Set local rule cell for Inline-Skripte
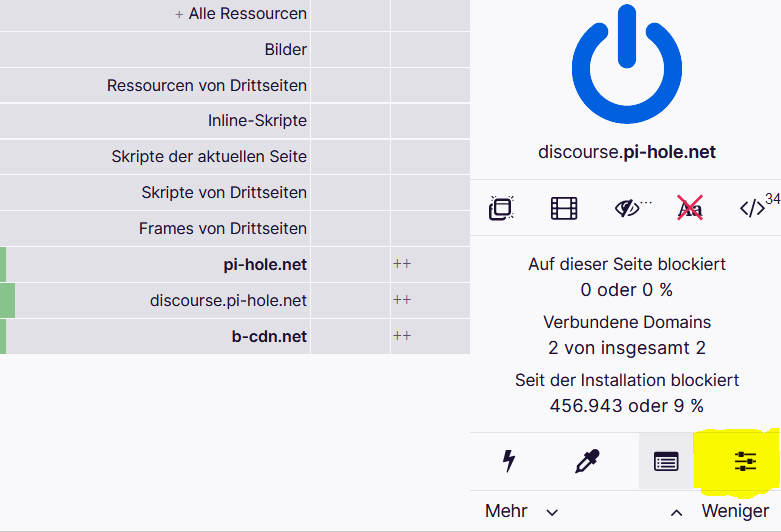781x532 pixels. pyautogui.click(x=430, y=121)
